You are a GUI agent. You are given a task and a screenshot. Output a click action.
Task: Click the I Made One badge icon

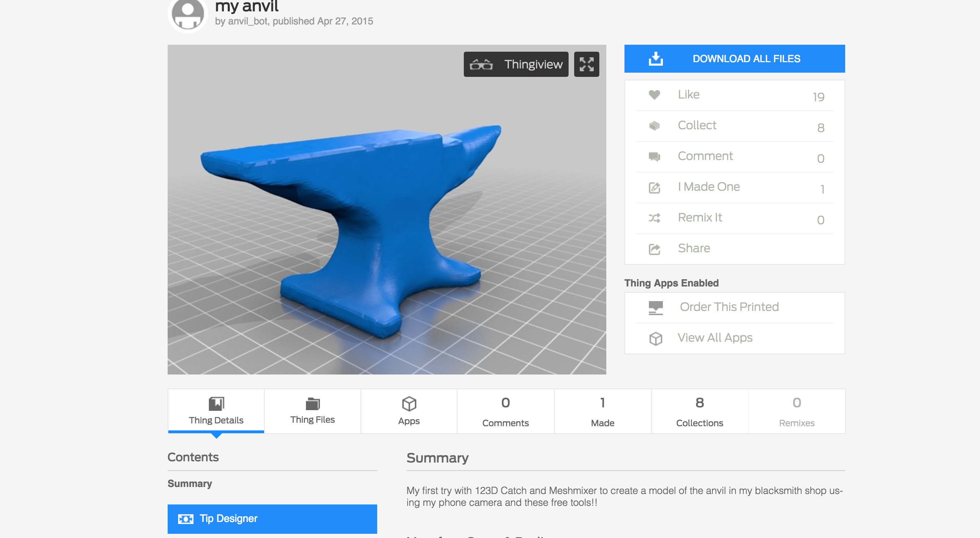point(654,188)
